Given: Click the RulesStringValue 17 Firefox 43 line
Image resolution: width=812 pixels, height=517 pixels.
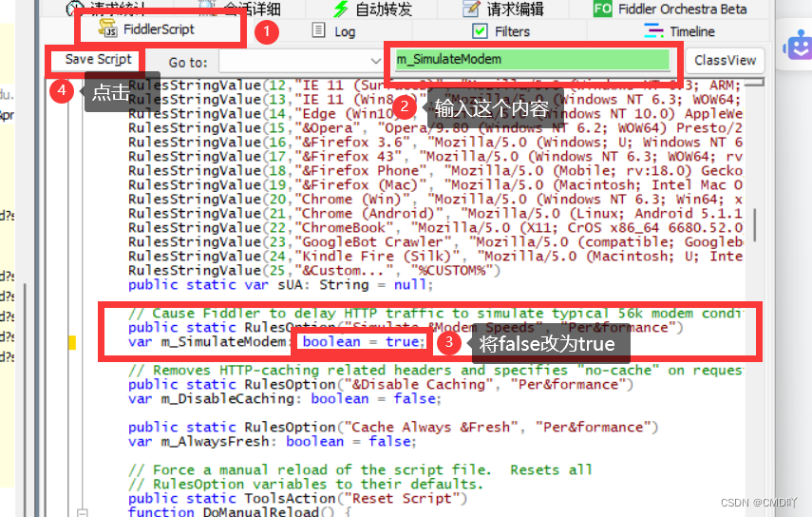Looking at the screenshot, I should click(x=436, y=157).
